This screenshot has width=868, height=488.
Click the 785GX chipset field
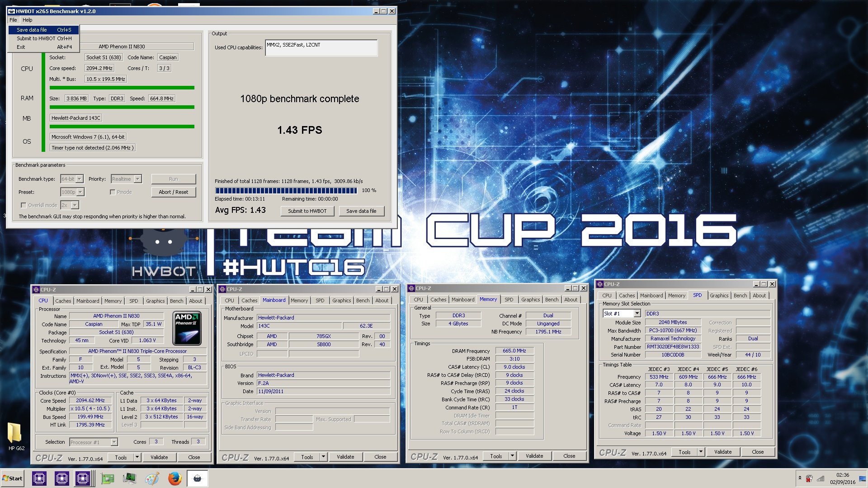coord(324,336)
